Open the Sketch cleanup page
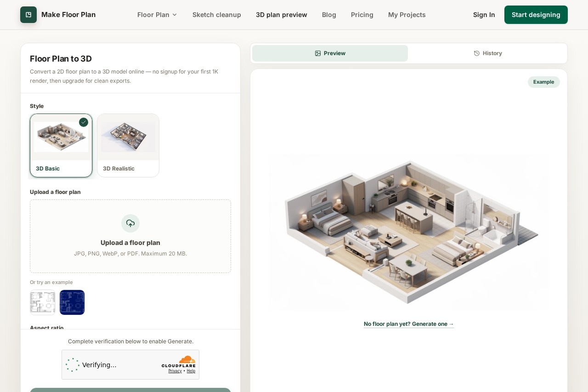The height and width of the screenshot is (392, 588). 217,15
